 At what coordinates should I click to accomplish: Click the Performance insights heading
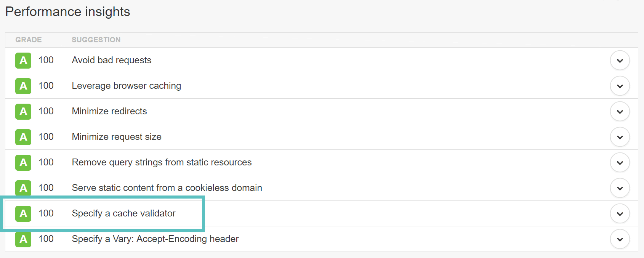67,12
